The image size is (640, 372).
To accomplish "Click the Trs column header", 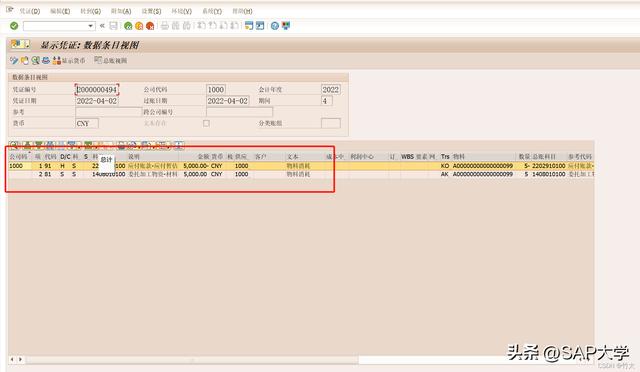I will (x=445, y=156).
